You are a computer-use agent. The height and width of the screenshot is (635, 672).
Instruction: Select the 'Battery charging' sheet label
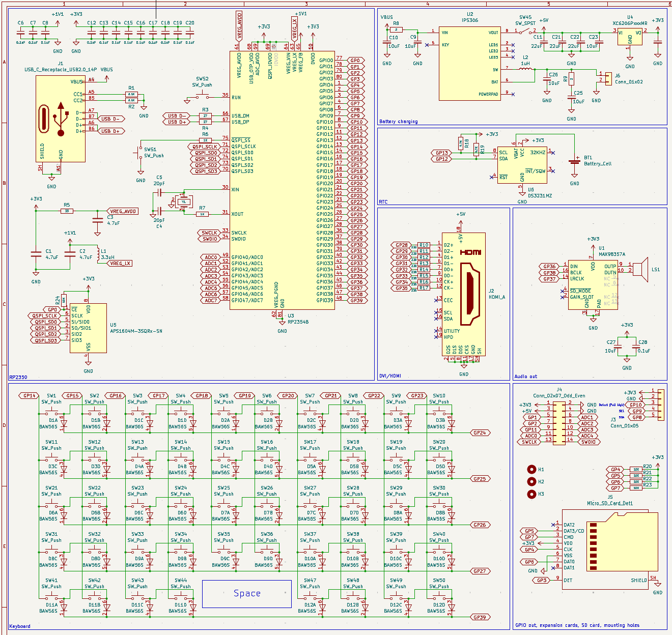[398, 122]
